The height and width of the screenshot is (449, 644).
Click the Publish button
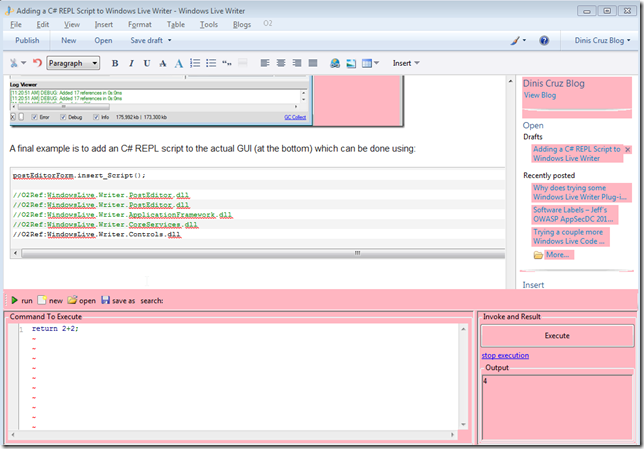point(27,40)
